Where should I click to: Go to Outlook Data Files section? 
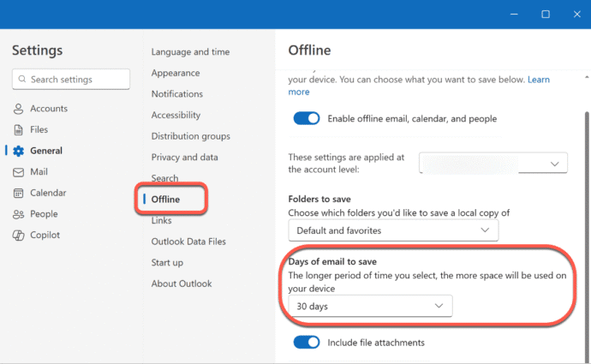coord(190,242)
